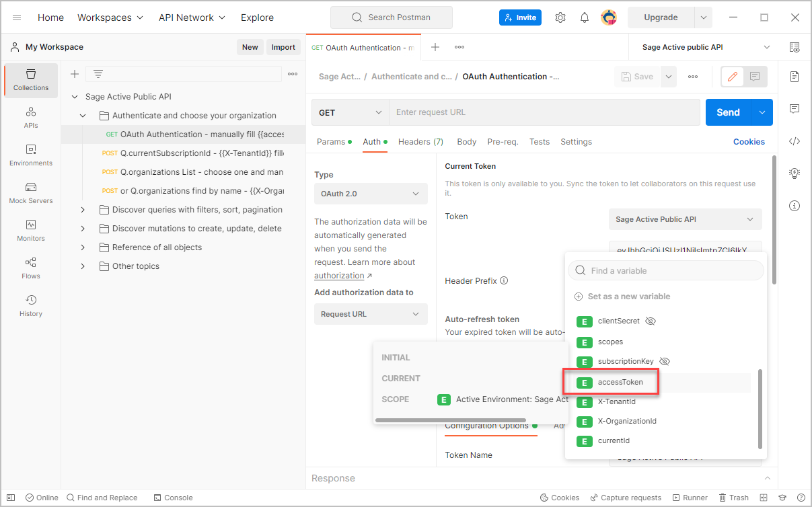
Task: Toggle subscriptionKey variable visibility eye
Action: point(665,361)
